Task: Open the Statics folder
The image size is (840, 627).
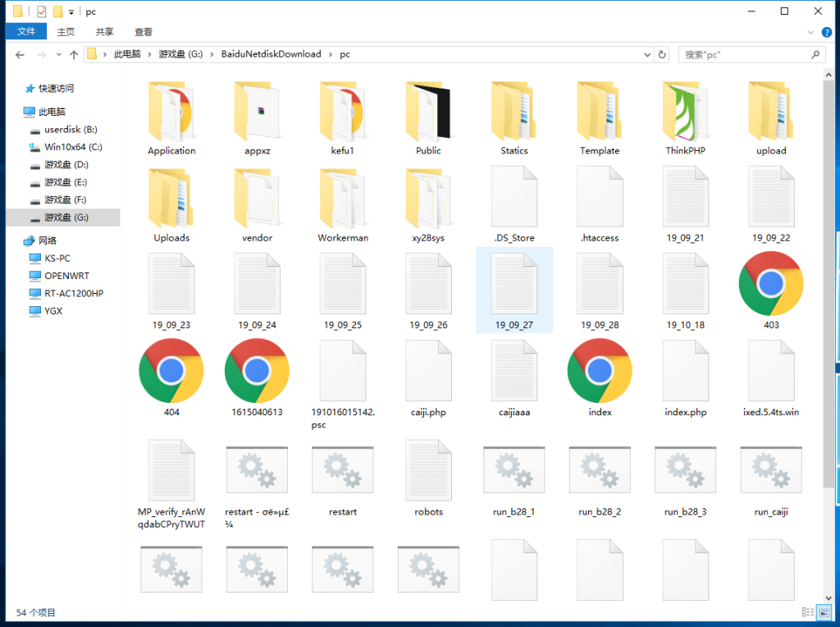Action: click(514, 118)
